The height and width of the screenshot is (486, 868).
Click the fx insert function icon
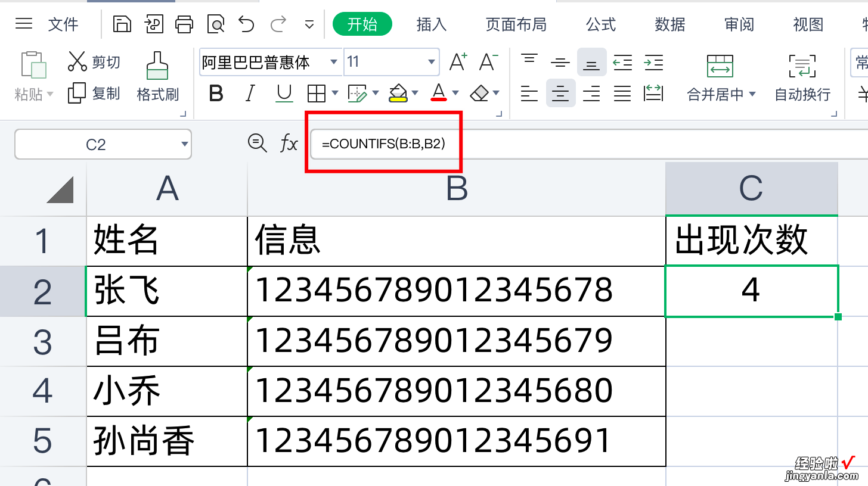point(289,144)
